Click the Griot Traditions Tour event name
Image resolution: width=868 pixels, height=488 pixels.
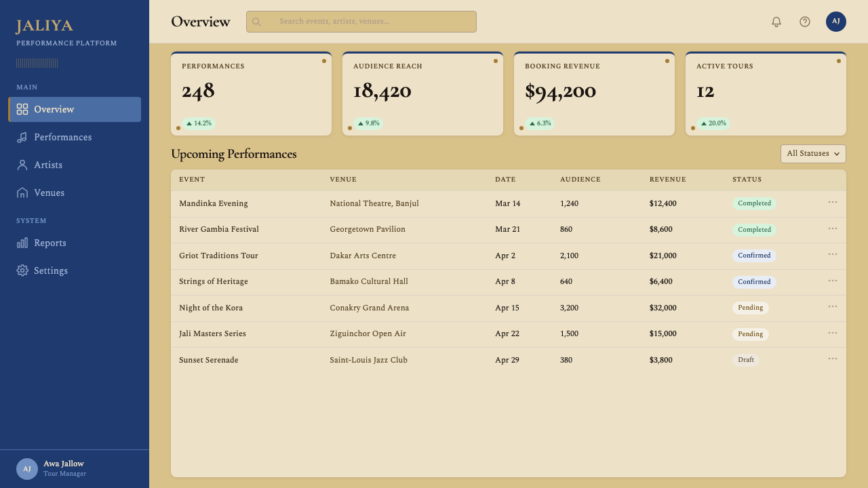218,256
